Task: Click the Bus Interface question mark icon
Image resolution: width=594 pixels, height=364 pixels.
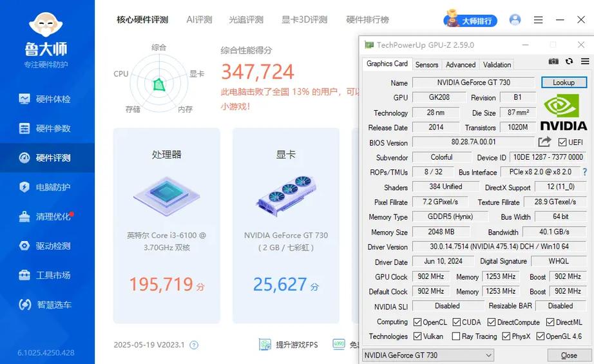Action: click(x=585, y=172)
